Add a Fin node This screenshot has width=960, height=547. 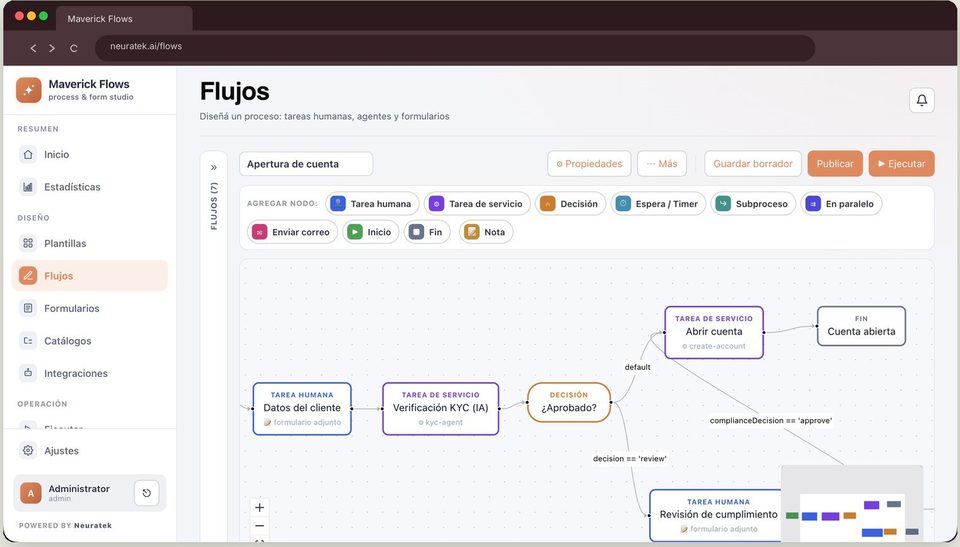427,232
